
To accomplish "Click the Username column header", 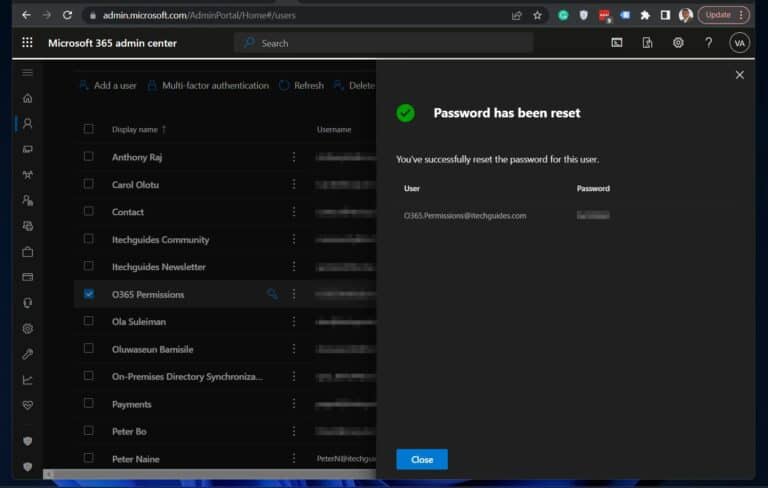I will [x=334, y=129].
